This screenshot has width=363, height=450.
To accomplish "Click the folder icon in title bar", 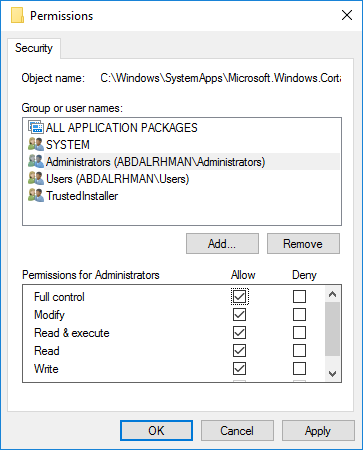I will (x=17, y=15).
